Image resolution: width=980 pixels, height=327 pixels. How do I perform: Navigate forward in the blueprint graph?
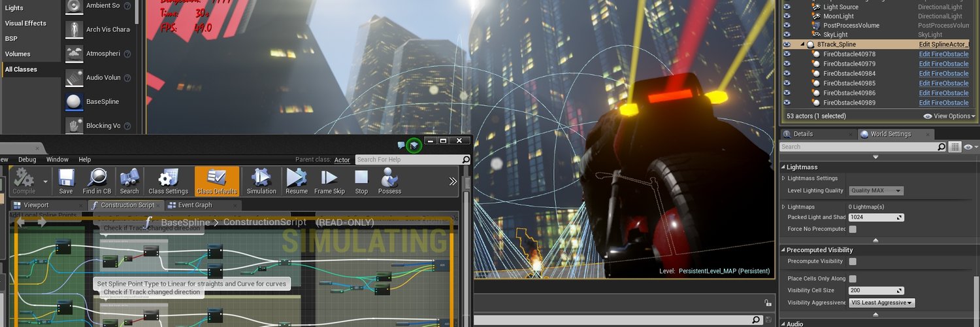click(42, 222)
